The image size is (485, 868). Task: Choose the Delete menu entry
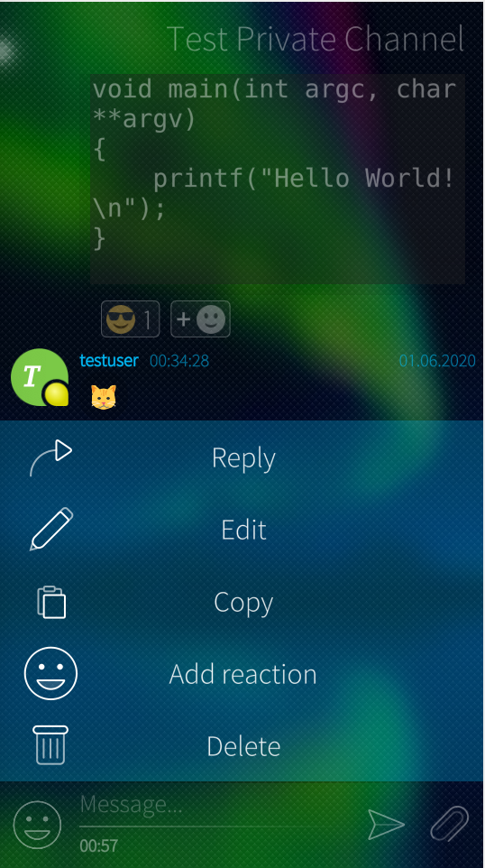click(242, 745)
